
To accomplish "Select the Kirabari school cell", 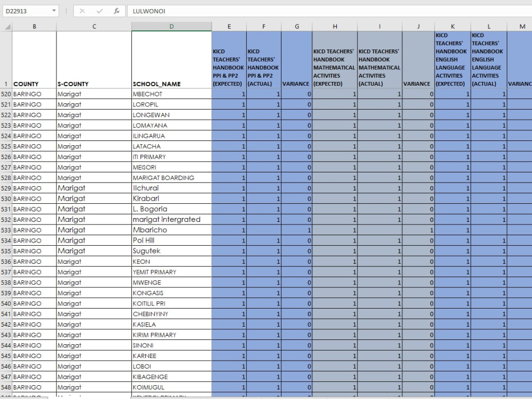I will pyautogui.click(x=172, y=198).
